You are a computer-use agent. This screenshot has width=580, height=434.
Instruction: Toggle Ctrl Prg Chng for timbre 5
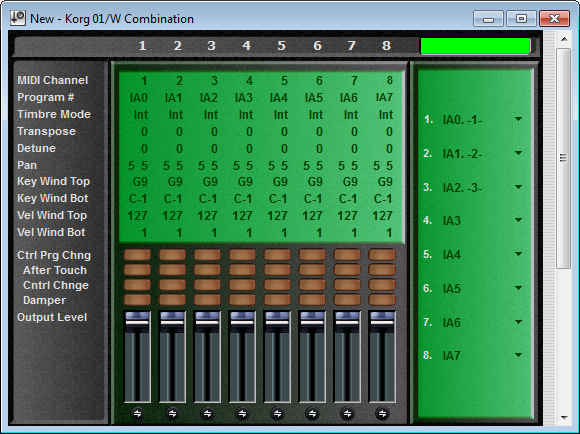(x=277, y=255)
